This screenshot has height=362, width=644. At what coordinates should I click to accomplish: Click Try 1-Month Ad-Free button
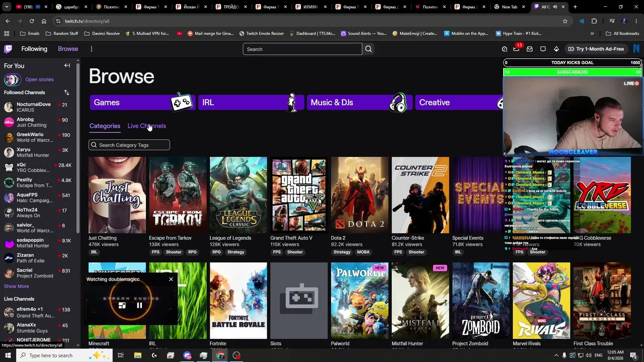596,49
